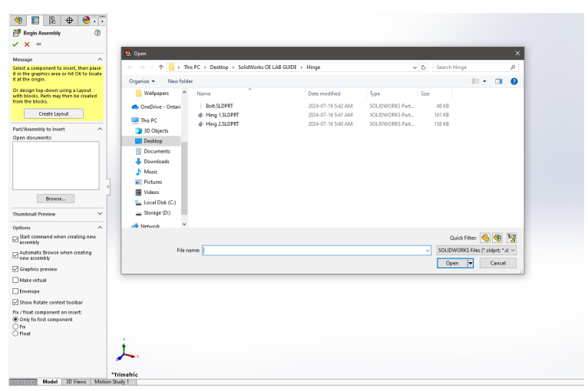Filter by assemblies in Quick Filter
The width and height of the screenshot is (588, 391).
pyautogui.click(x=497, y=238)
